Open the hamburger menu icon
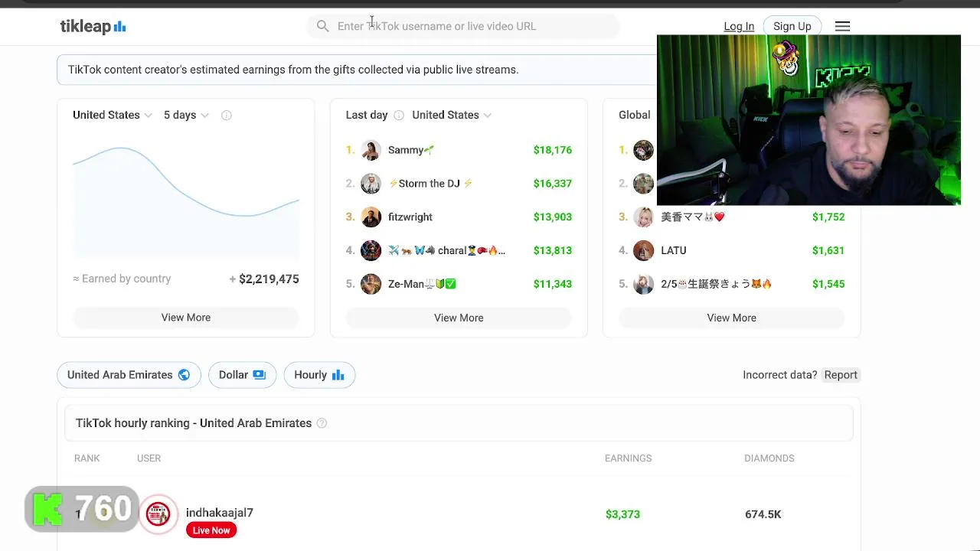 tap(842, 26)
